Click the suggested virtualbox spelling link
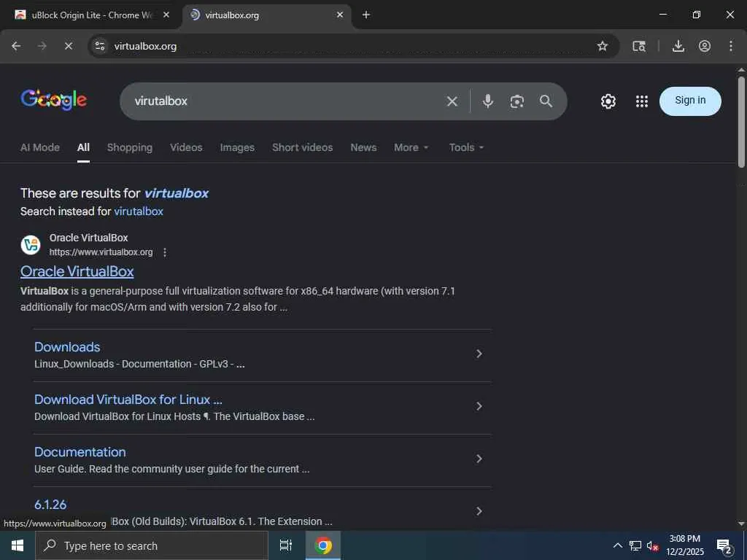The width and height of the screenshot is (747, 560). (x=177, y=192)
